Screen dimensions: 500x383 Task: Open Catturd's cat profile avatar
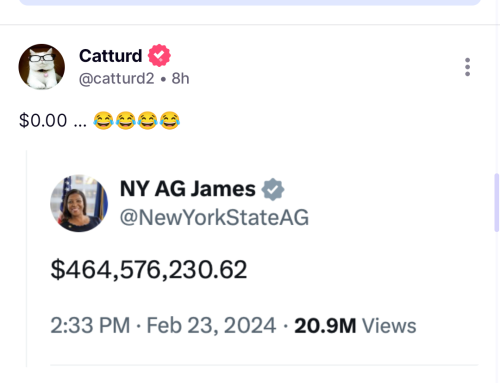tap(42, 67)
